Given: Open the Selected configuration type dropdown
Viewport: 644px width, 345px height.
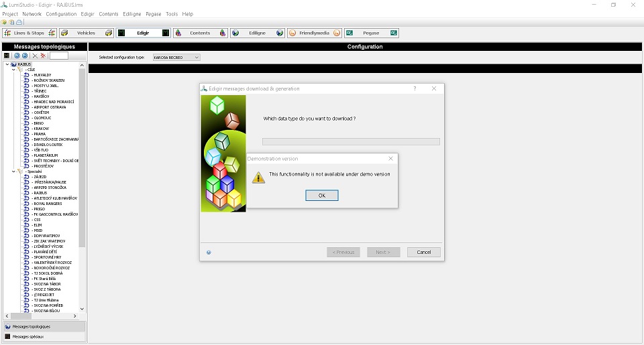Looking at the screenshot, I should [x=176, y=58].
